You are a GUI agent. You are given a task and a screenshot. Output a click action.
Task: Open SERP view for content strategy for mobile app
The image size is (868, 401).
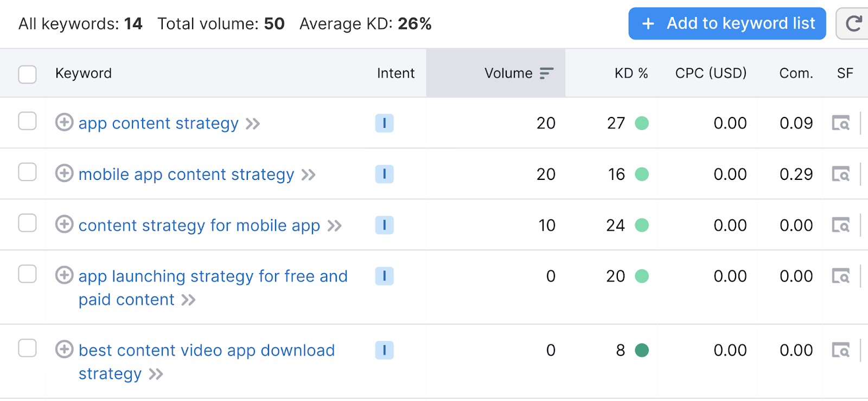pos(841,225)
